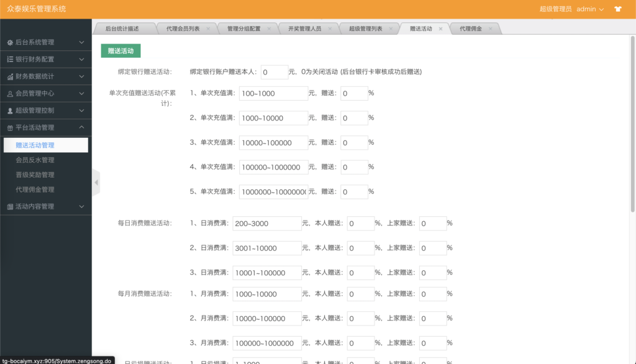The width and height of the screenshot is (636, 364).
Task: Expand the 银行财务配置 menu chevron
Action: coord(81,59)
